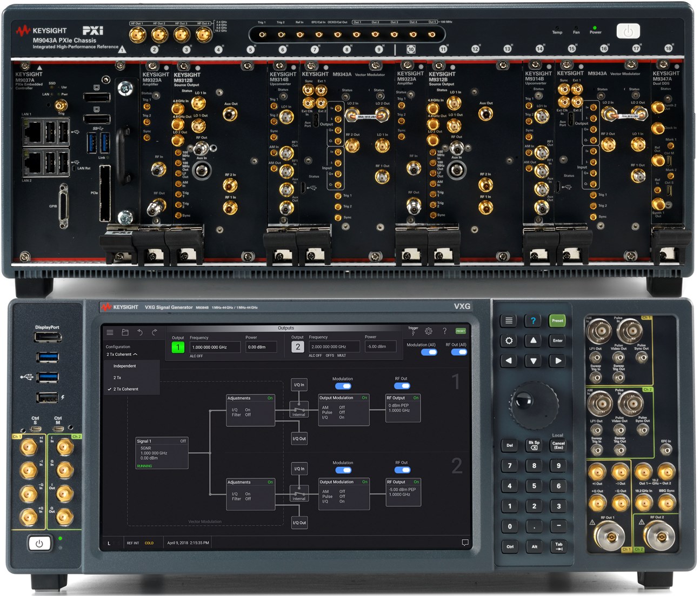
Task: Toggle the RF Out (All) switch
Action: pos(458,352)
